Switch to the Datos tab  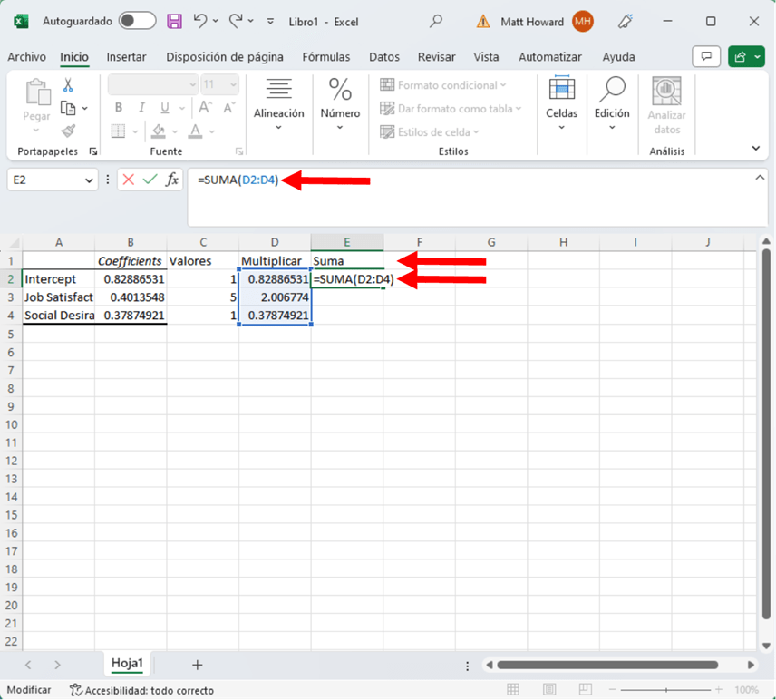pos(384,57)
